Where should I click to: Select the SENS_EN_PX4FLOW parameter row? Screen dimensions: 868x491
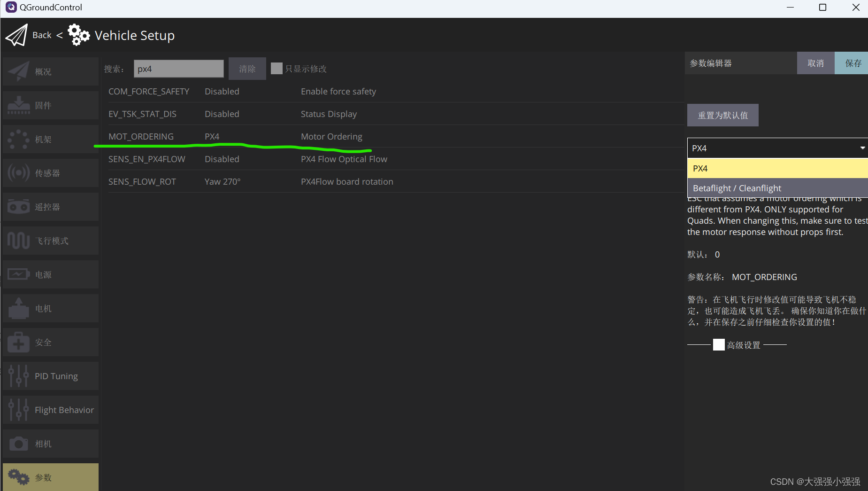[396, 159]
